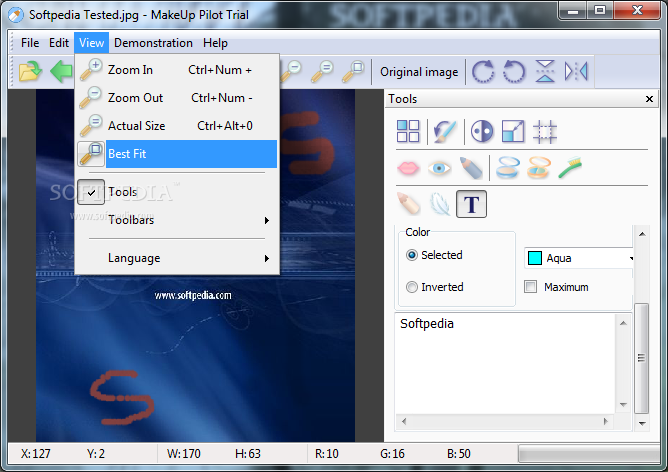The width and height of the screenshot is (668, 472).
Task: Open the Edit menu
Action: 59,43
